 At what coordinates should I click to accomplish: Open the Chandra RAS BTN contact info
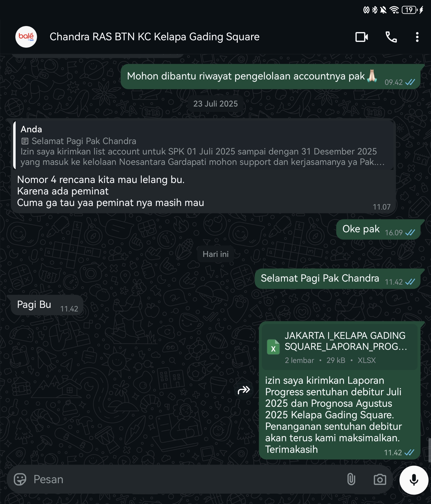(154, 37)
